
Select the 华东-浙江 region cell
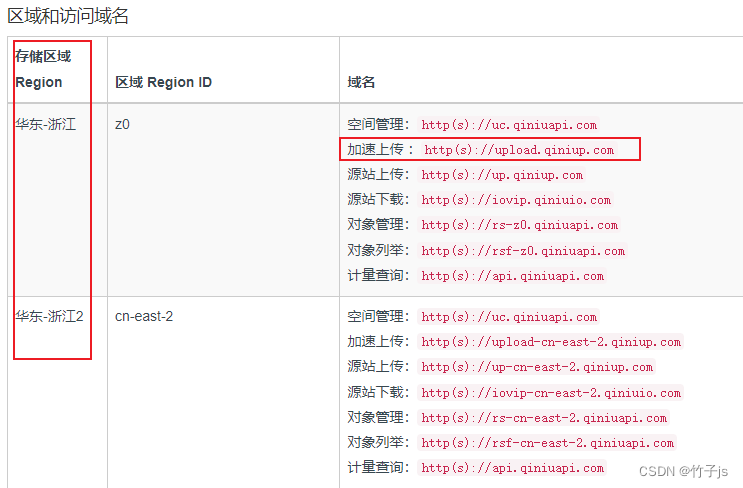click(45, 125)
